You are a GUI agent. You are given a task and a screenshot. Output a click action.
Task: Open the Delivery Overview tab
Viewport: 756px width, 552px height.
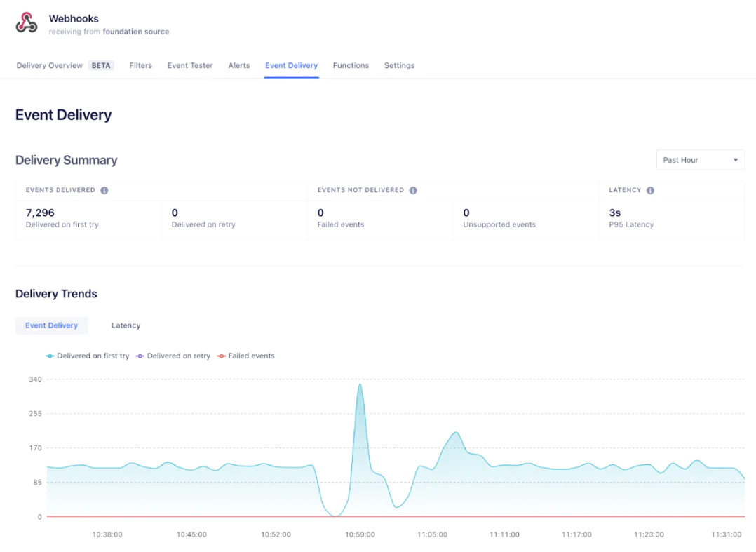50,65
